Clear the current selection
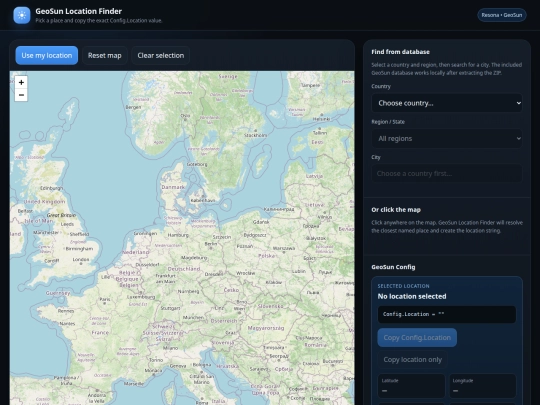Image resolution: width=540 pixels, height=405 pixels. pyautogui.click(x=160, y=55)
